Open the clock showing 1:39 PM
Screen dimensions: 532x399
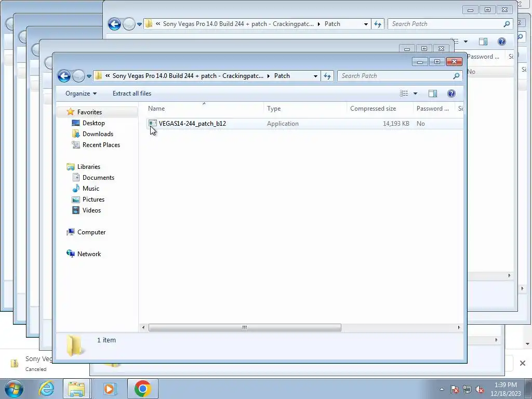(x=506, y=389)
